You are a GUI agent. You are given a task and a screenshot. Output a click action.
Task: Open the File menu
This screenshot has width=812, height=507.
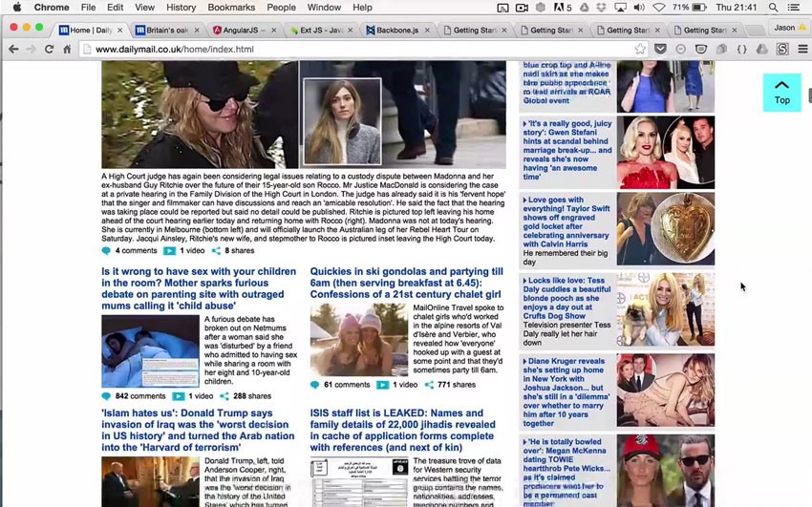88,8
